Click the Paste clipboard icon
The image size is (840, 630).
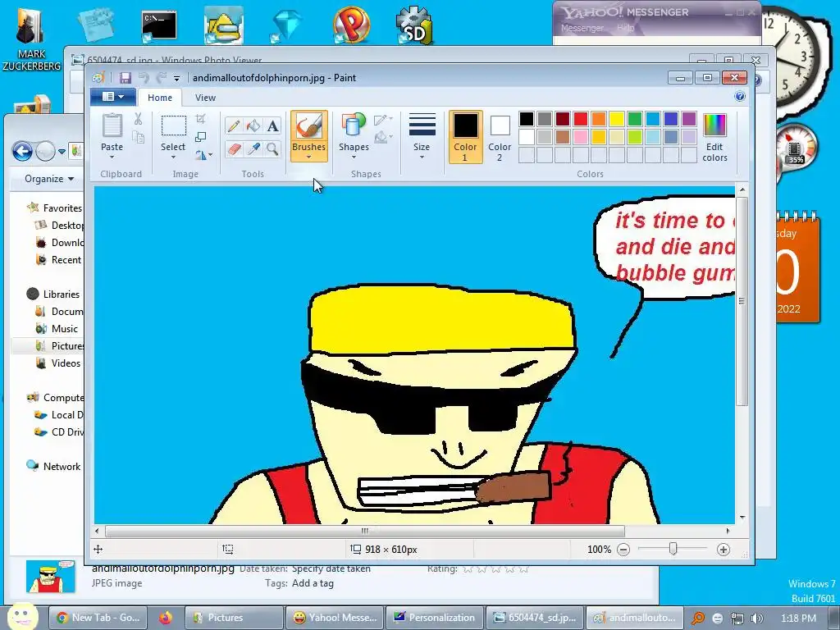point(112,126)
